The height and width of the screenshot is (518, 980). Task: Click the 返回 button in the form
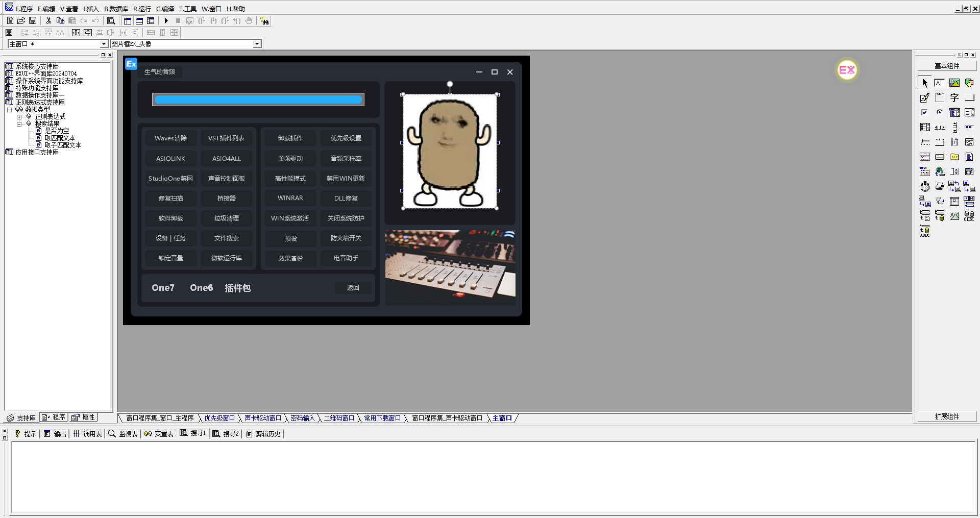point(353,288)
